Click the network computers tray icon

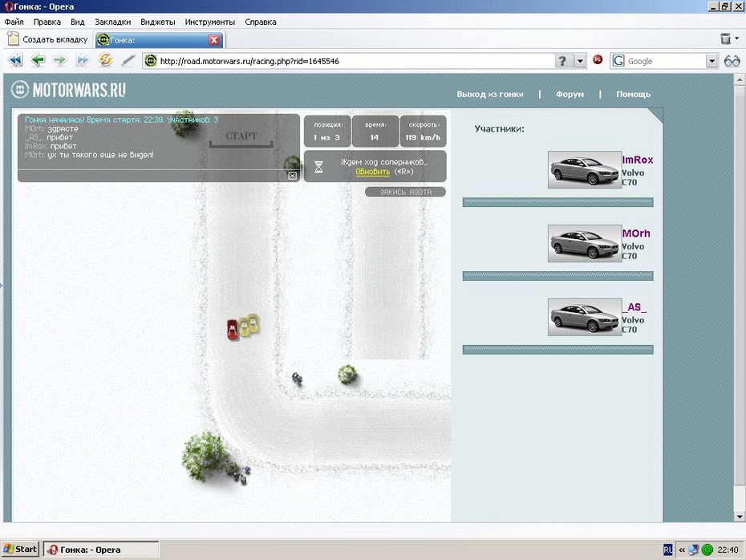pyautogui.click(x=694, y=550)
